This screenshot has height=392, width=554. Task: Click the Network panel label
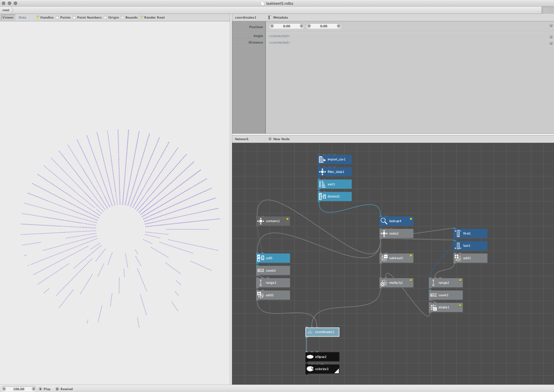(x=242, y=139)
